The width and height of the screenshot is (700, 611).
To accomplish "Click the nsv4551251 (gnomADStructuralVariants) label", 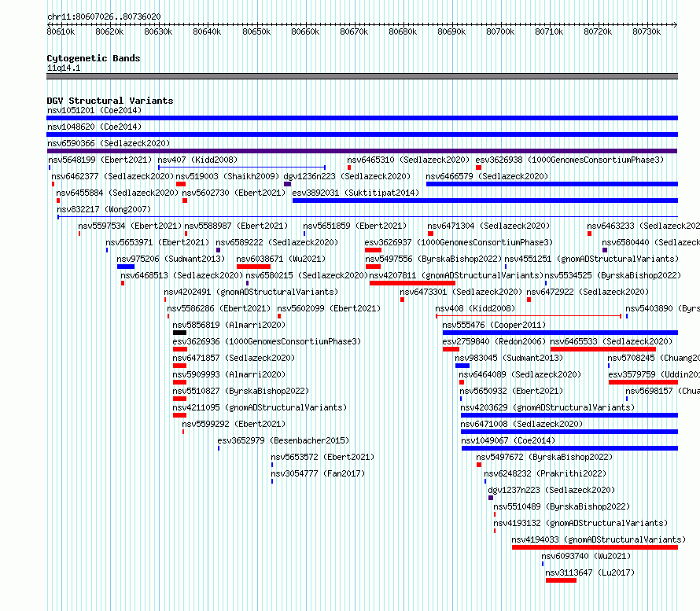I will [591, 259].
